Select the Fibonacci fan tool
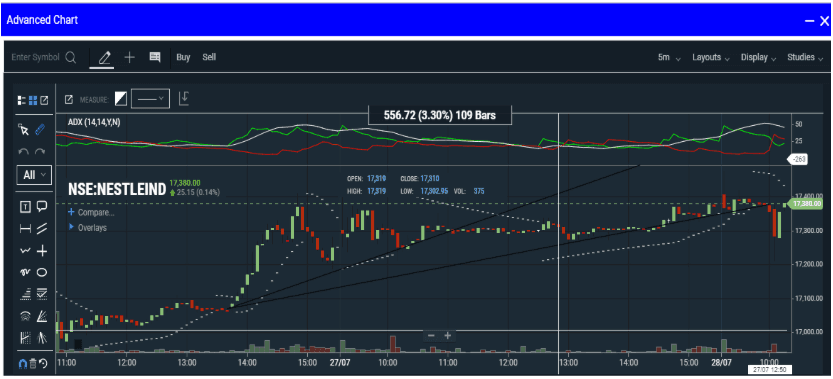The width and height of the screenshot is (833, 379). point(41,316)
